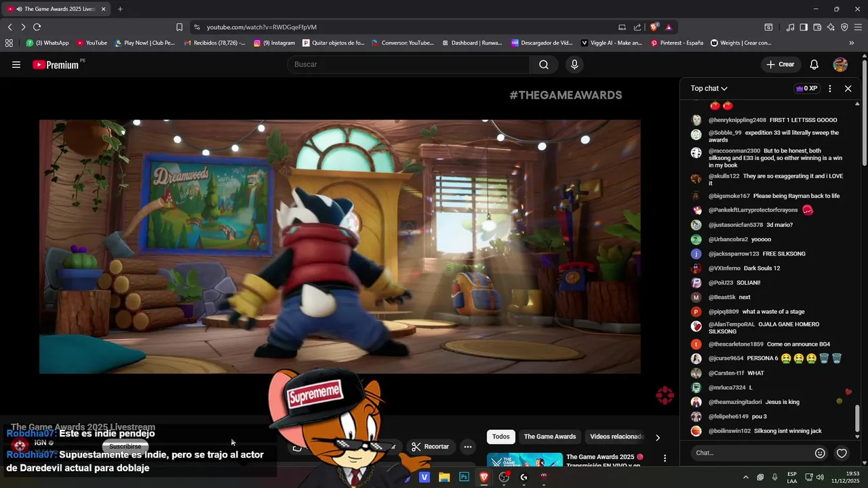
Task: Open the Brave Wallet icon
Action: click(817, 27)
